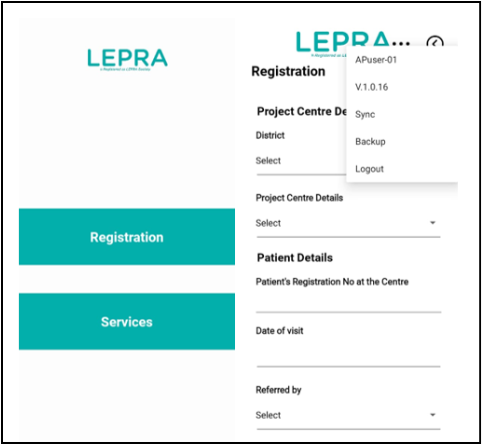Click the Registration page heading
483x444 pixels.
point(288,71)
